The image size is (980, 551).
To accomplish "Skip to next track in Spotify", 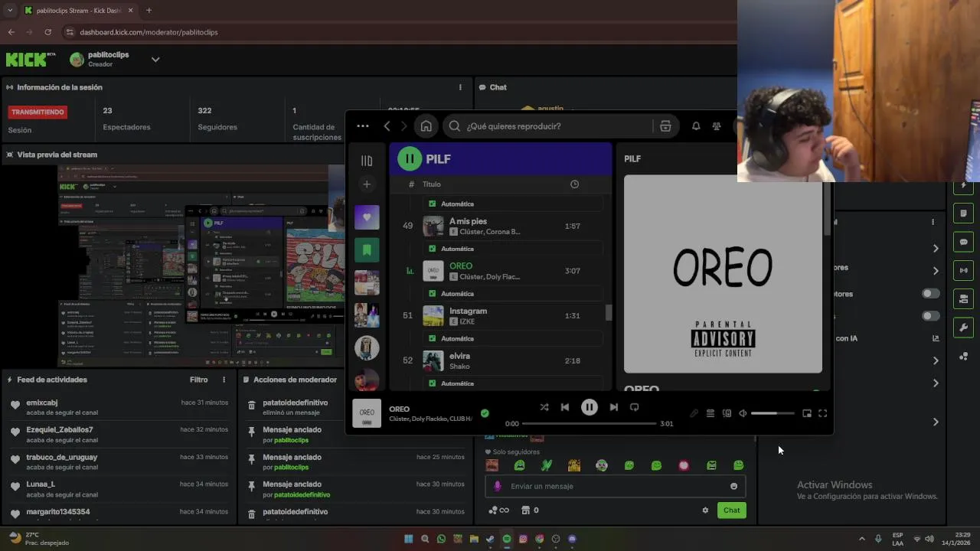I will point(613,407).
